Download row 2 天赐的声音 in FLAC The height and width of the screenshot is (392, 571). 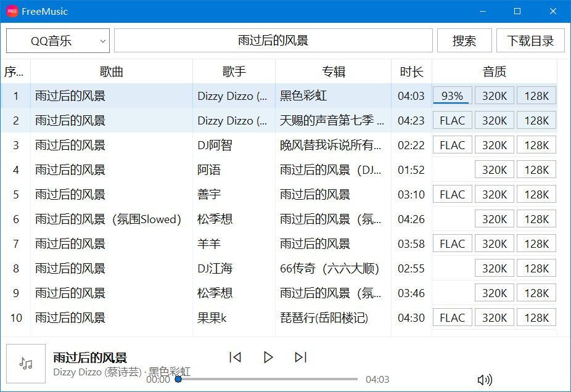[x=452, y=120]
